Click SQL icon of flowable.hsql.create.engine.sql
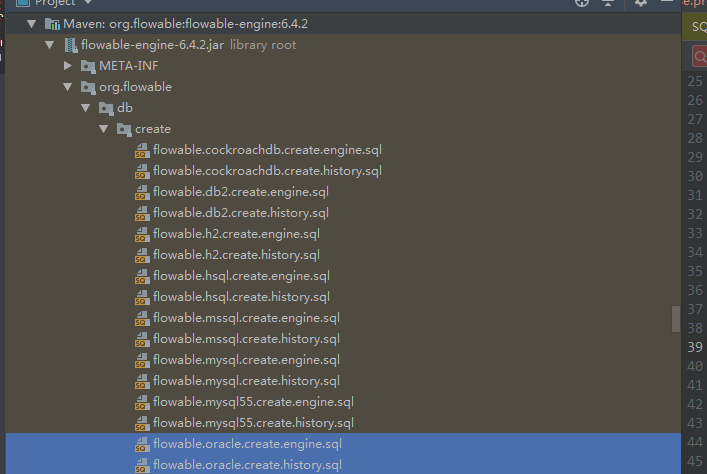Viewport: 707px width, 474px height. 142,276
